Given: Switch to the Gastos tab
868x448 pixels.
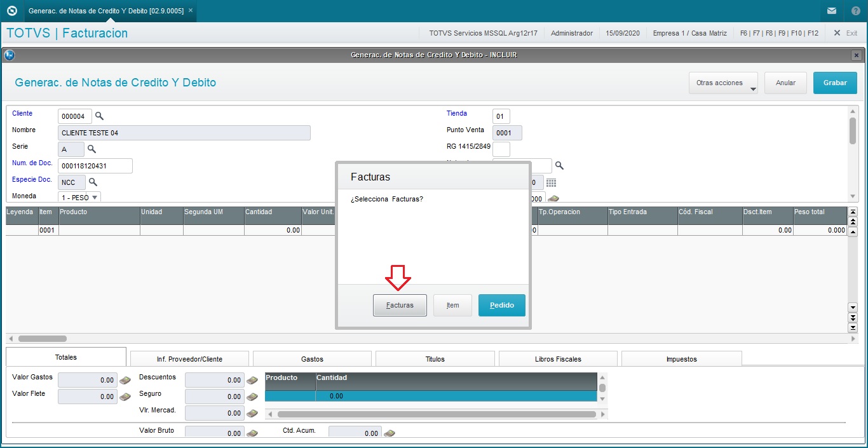Looking at the screenshot, I should (313, 359).
